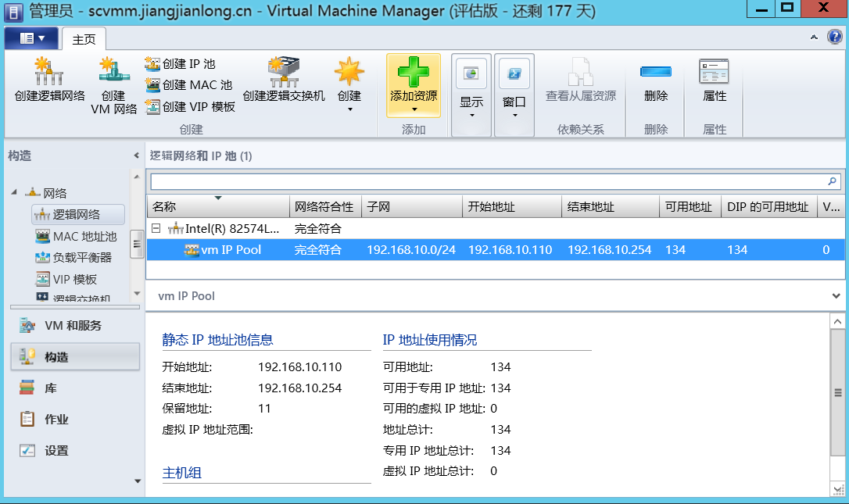Click Create IP Pool (创建 IP 池)

(181, 64)
